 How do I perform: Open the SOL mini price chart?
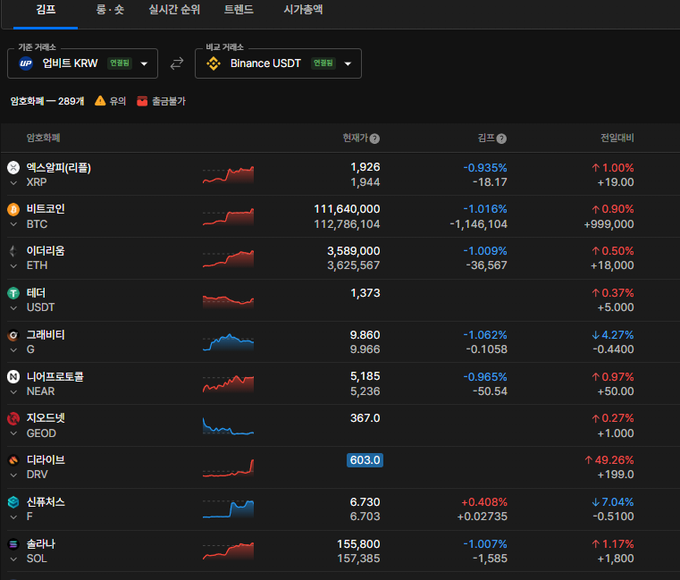[x=229, y=551]
